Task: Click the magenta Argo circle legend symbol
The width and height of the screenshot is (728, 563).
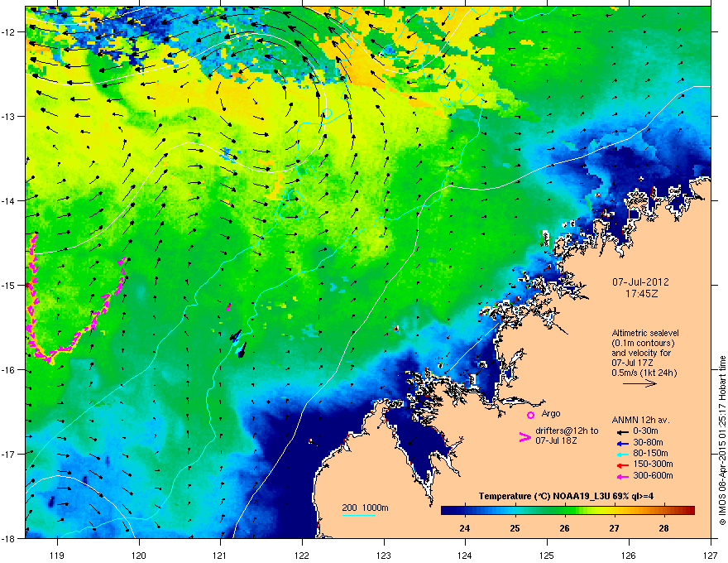Action: tap(530, 415)
